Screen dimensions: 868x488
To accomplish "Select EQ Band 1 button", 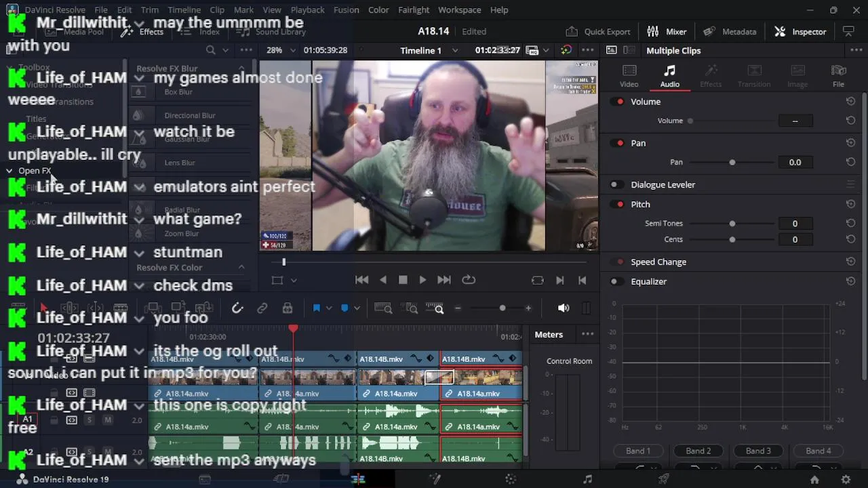I will point(638,451).
